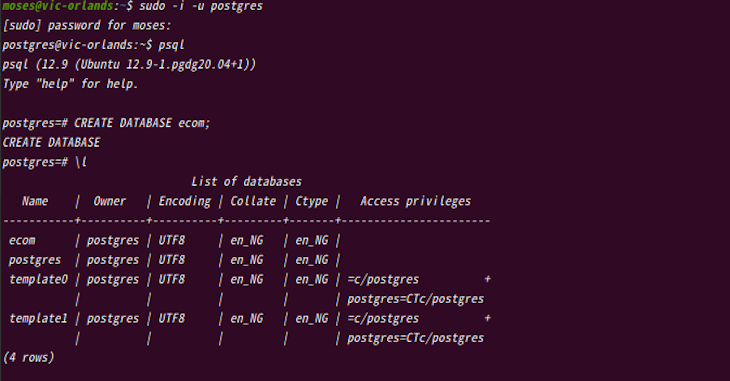Image resolution: width=730 pixels, height=381 pixels.
Task: Click the psql version 12.9 Ubuntu line
Action: (129, 64)
